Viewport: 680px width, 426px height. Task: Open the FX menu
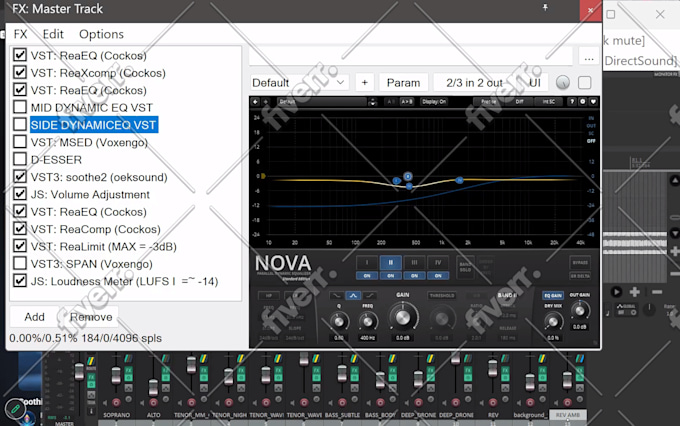tap(20, 34)
